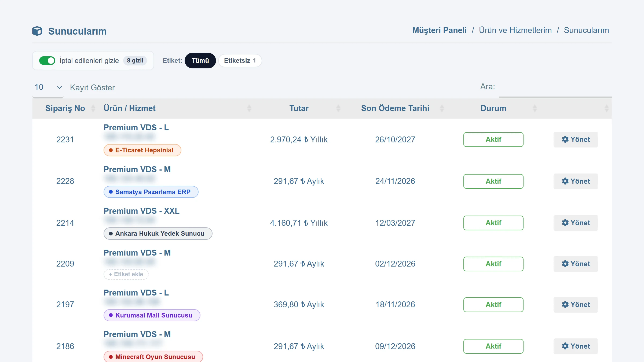Open Premium VDS - L order 2231
This screenshot has width=644, height=362.
point(136,128)
